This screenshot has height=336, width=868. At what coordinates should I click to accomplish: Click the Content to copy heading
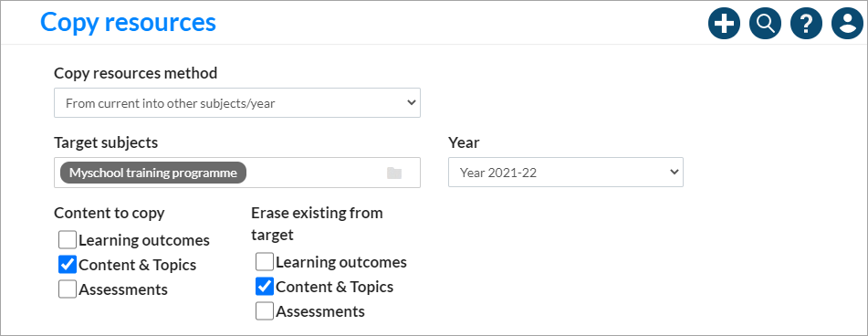coord(109,213)
